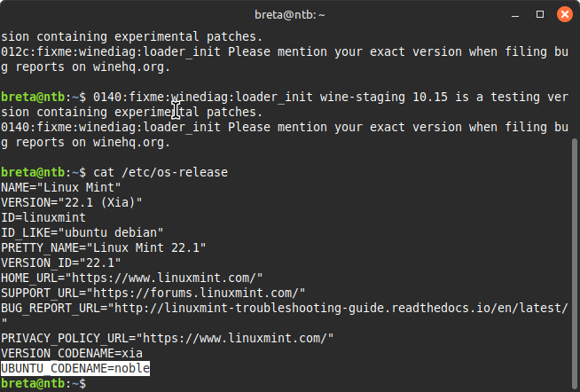The height and width of the screenshot is (392, 580).
Task: Click the ID=linuxmint output line
Action: 46,217
